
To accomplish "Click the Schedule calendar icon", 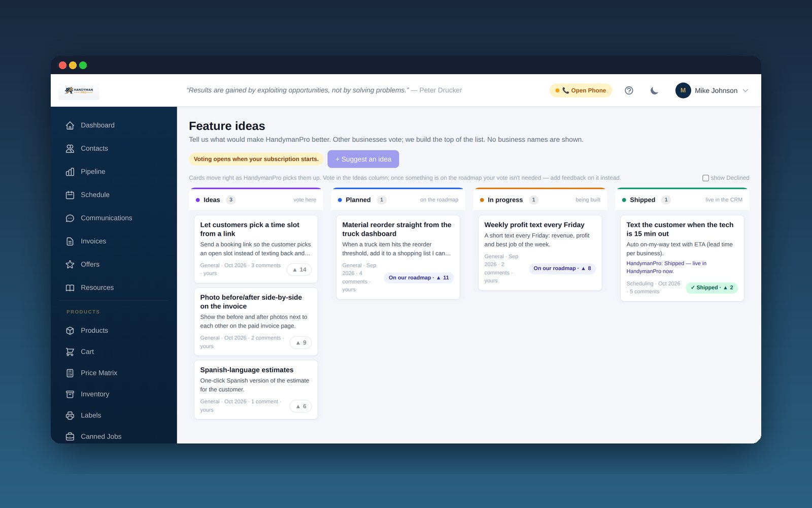I will (70, 195).
